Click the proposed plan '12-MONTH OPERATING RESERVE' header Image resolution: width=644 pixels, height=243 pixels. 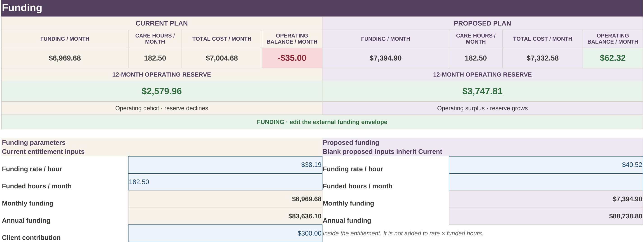click(x=482, y=75)
